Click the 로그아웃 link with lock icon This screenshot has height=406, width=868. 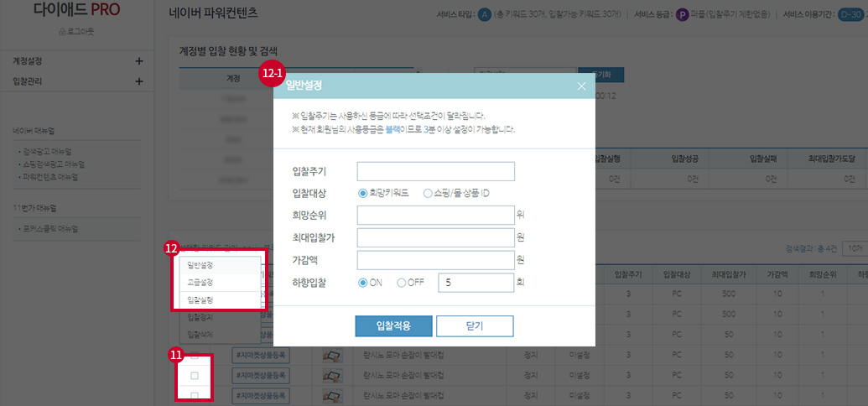pos(76,32)
